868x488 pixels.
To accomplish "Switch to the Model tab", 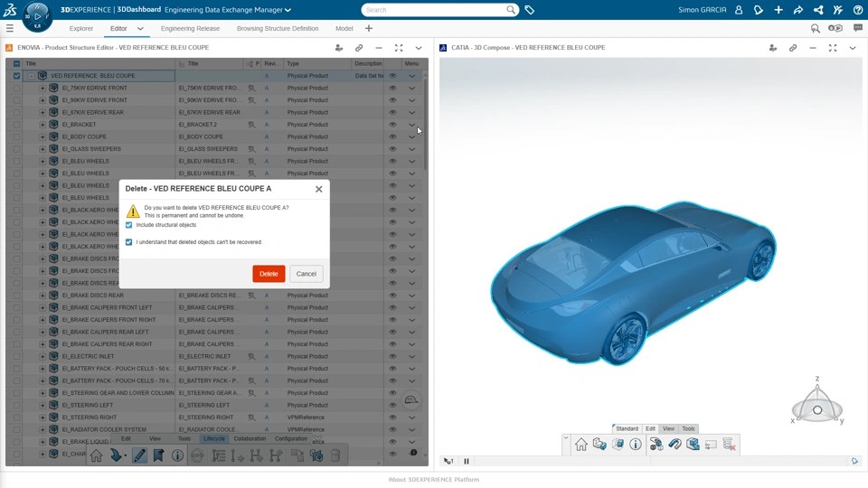I will (344, 28).
